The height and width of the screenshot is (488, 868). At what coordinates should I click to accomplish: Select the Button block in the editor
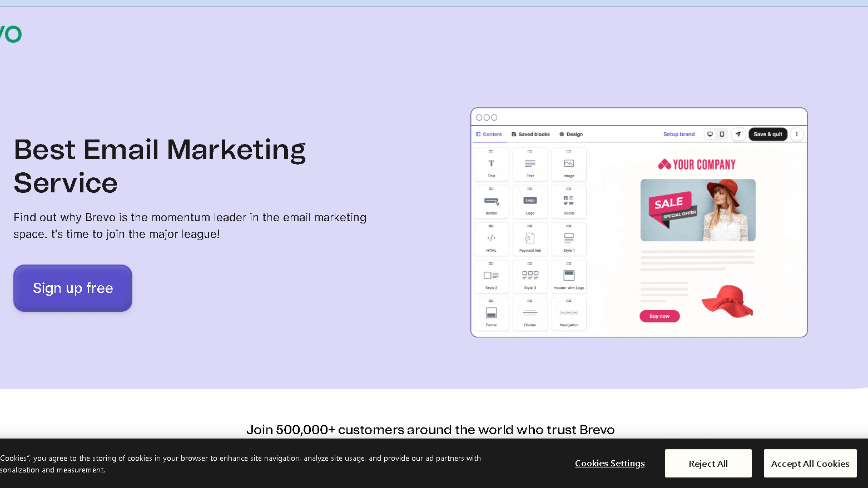point(491,201)
